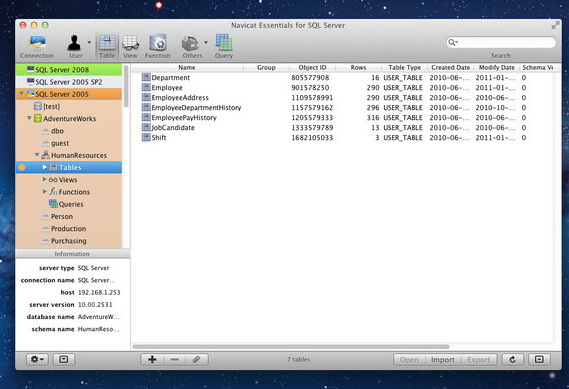Click the Information panel header
569x389 pixels.
click(x=72, y=254)
